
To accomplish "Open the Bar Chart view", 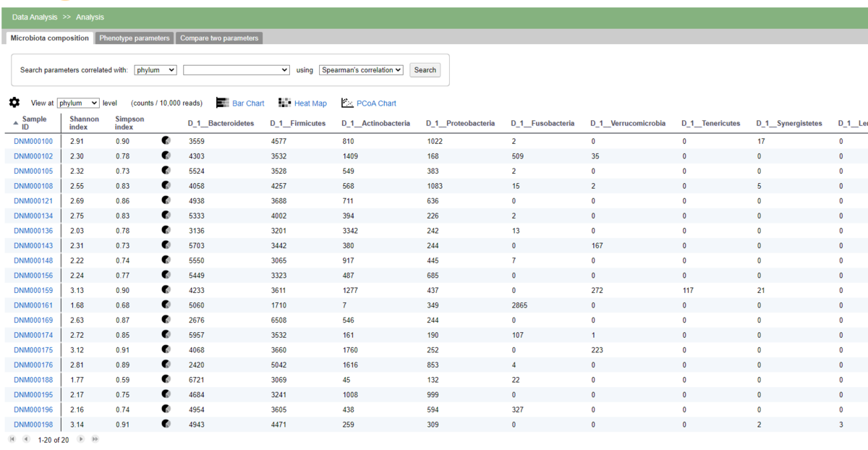I will coord(240,103).
